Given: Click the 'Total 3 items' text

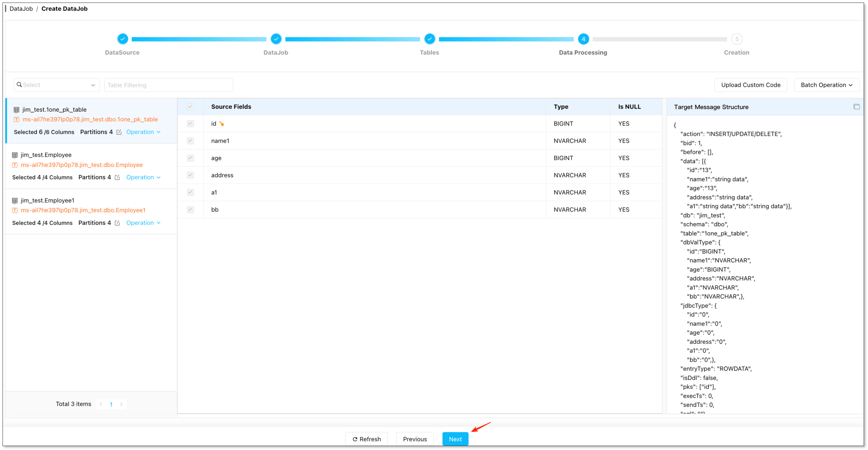Looking at the screenshot, I should (73, 404).
